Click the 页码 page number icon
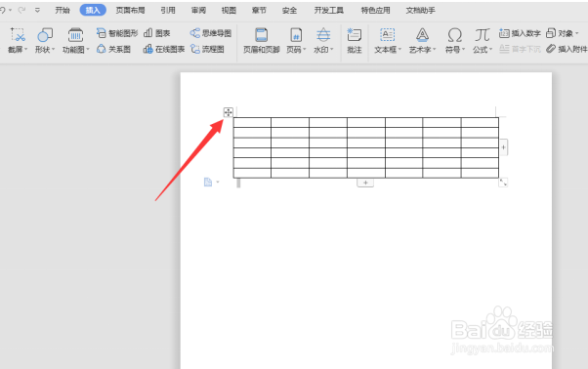Image resolution: width=588 pixels, height=369 pixels. pos(296,35)
